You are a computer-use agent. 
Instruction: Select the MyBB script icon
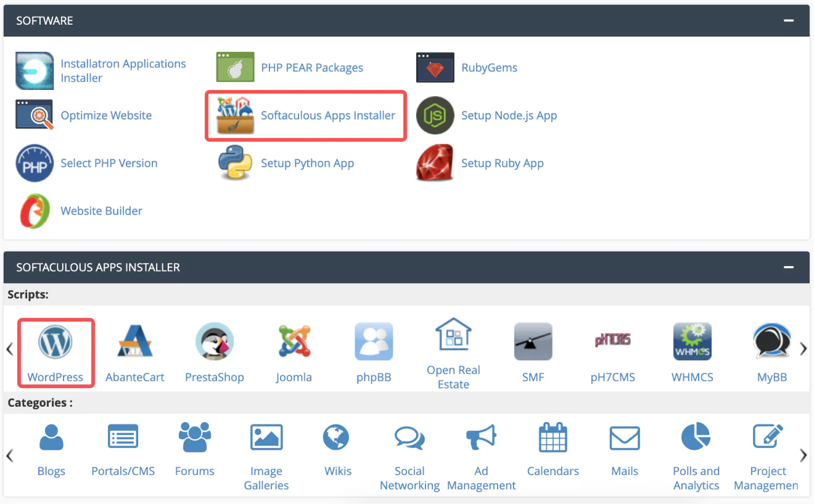[772, 342]
